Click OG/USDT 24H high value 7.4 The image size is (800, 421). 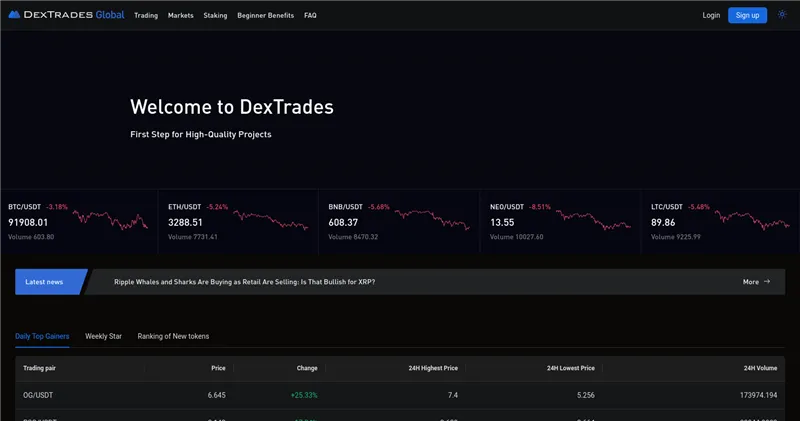[x=453, y=395]
